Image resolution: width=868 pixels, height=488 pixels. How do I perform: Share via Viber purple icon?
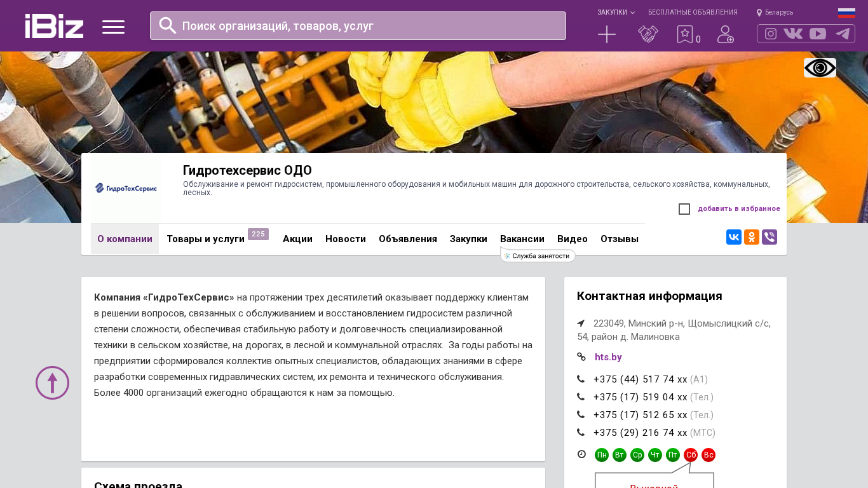pos(770,237)
